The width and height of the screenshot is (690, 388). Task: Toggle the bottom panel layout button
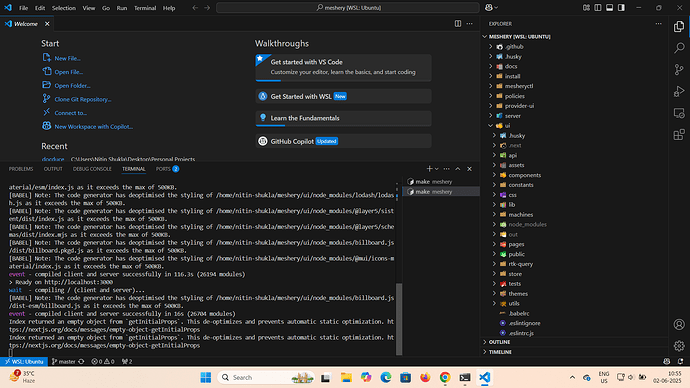pyautogui.click(x=609, y=7)
